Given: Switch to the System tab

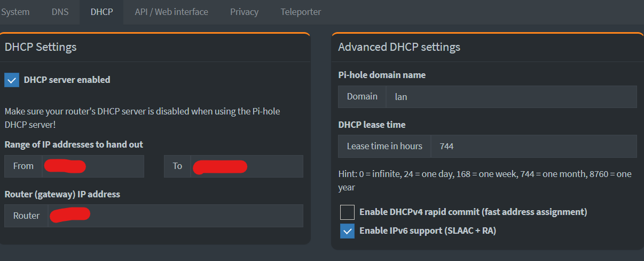Looking at the screenshot, I should (x=15, y=12).
